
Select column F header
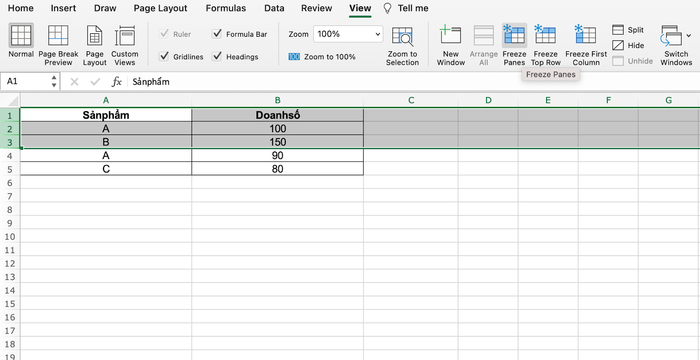(x=608, y=100)
